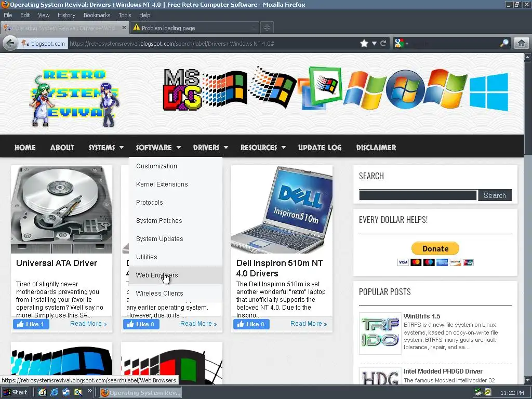Read More on Universal ATA Driver
The image size is (532, 399).
coord(88,324)
